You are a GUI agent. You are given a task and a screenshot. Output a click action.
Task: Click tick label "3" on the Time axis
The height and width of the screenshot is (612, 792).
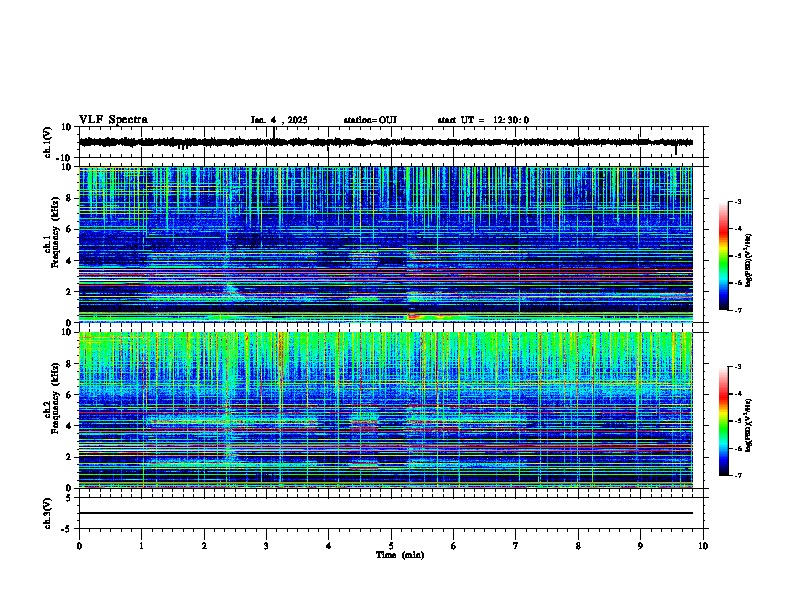[266, 546]
